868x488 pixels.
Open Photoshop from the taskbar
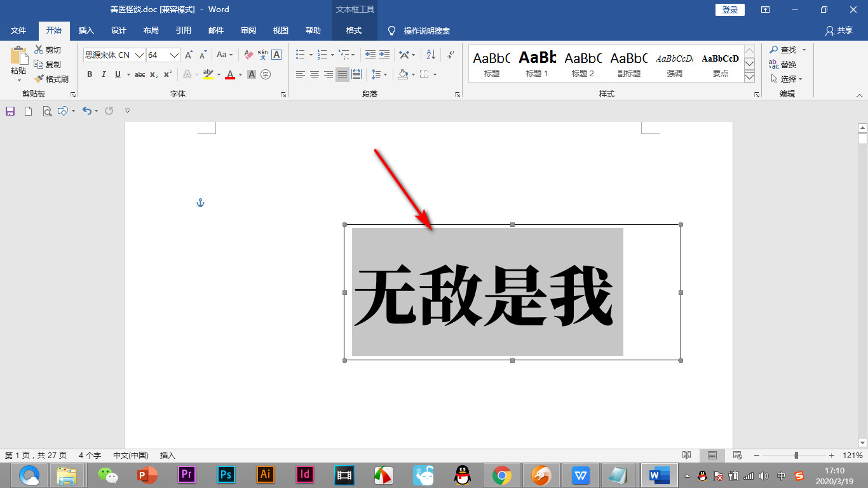(x=226, y=475)
